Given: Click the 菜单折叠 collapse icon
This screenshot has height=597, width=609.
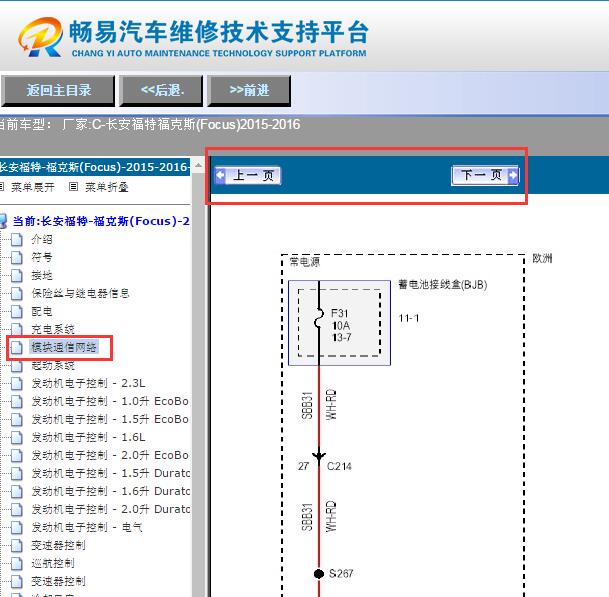Looking at the screenshot, I should click(73, 187).
